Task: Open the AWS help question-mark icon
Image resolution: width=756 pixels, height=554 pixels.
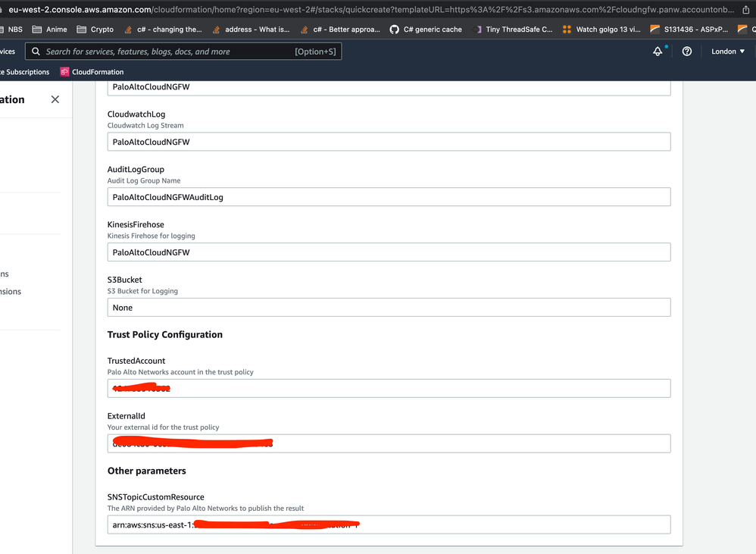Action: pos(687,52)
